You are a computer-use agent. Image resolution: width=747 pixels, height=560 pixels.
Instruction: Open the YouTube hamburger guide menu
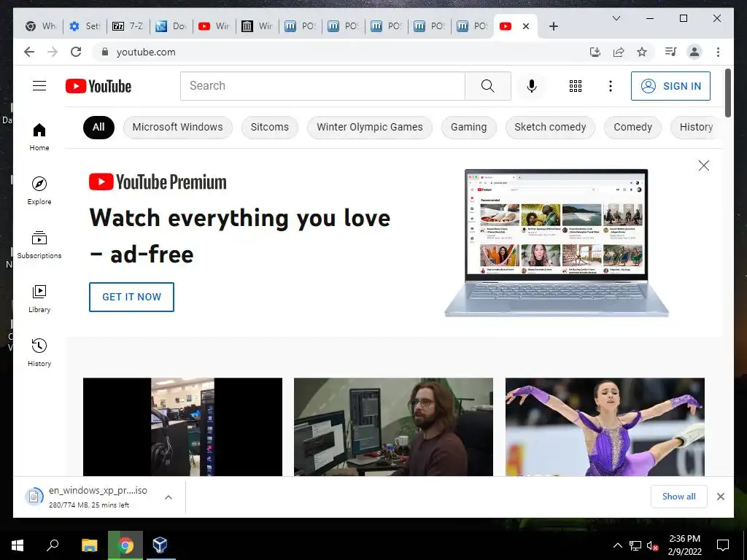click(39, 86)
